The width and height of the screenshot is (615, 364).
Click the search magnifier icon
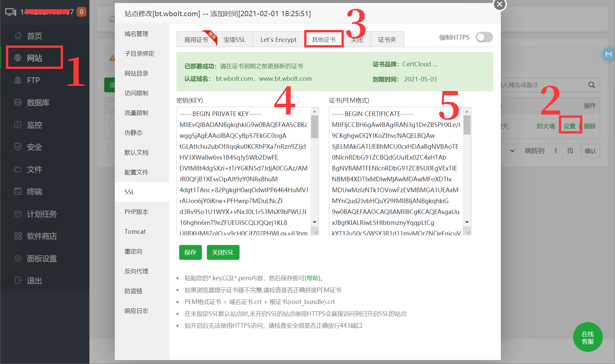click(x=592, y=85)
